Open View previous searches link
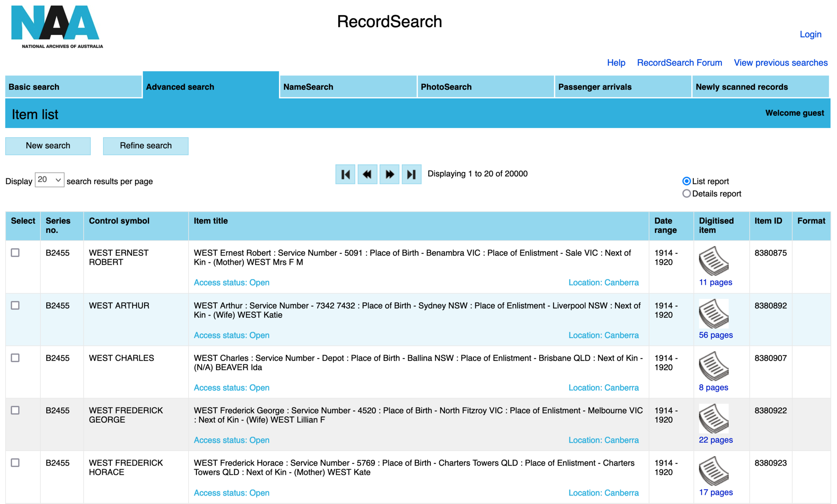This screenshot has width=837, height=504. click(780, 63)
